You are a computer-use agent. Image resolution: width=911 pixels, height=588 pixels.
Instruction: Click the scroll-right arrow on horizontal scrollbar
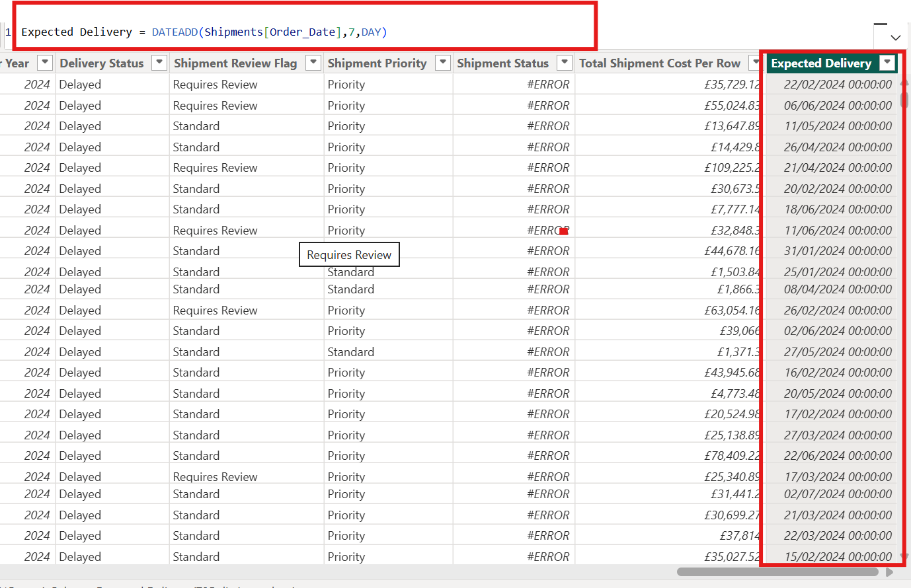[x=889, y=572]
